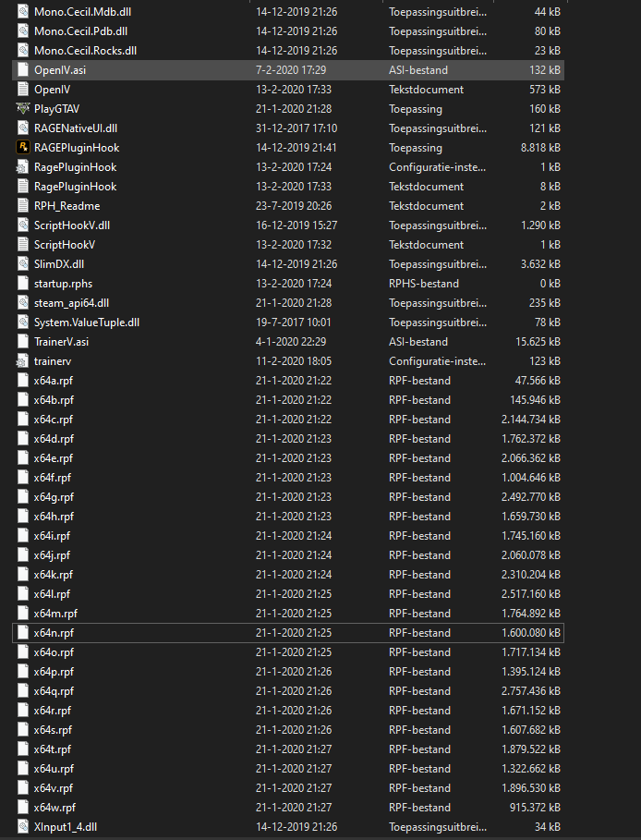Select the date 4-1-2020 22:29
The image size is (641, 840).
(291, 342)
